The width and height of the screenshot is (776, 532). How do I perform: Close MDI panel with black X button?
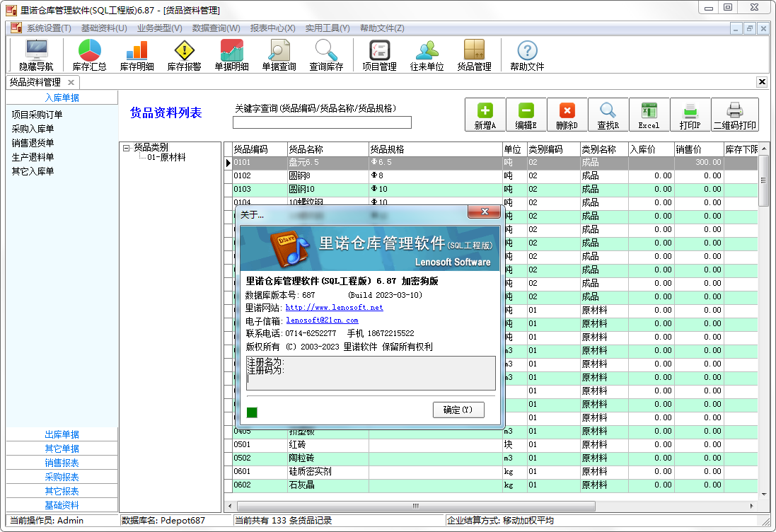[x=762, y=81]
